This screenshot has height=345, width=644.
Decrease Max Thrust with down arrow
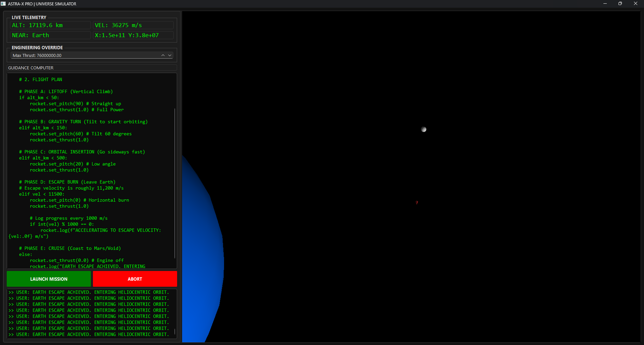[170, 55]
